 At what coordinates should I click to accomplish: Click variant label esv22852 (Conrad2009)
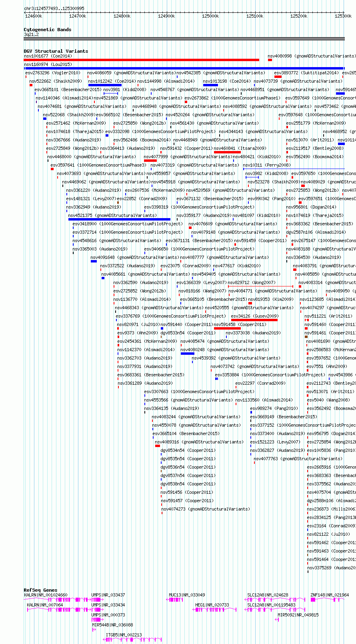coord(142,199)
